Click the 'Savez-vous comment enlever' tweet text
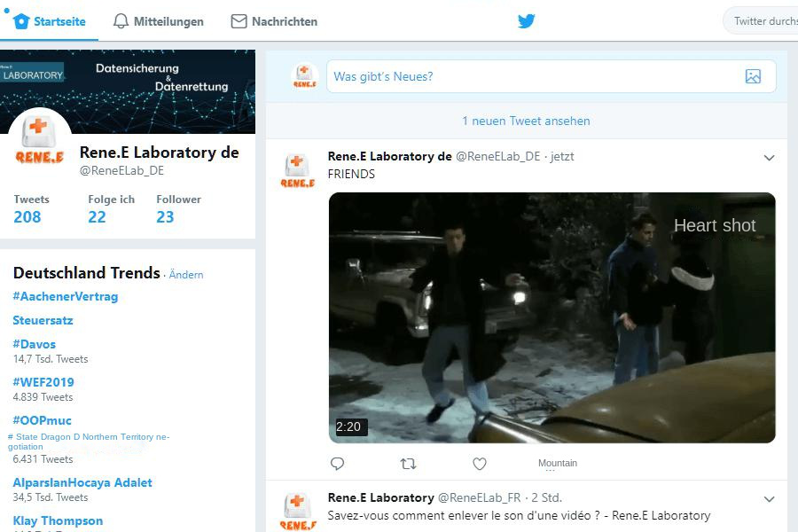The height and width of the screenshot is (532, 798). pos(519,515)
